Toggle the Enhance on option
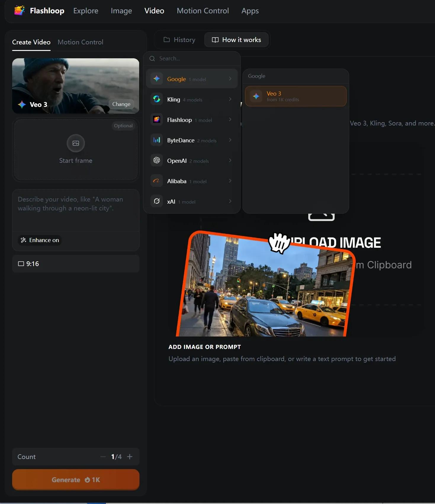This screenshot has height=504, width=435. 40,240
